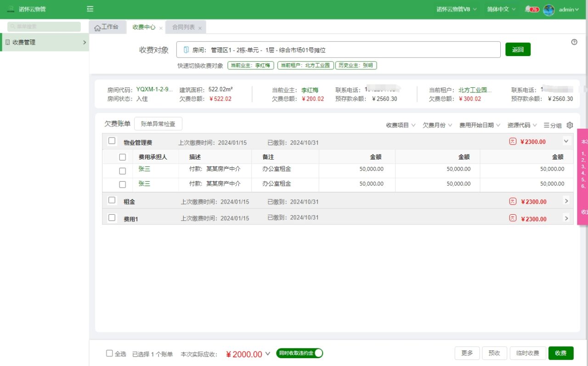Viewport: 588px width, 366px height.
Task: Open the 资源代码 filter dropdown
Action: click(522, 125)
